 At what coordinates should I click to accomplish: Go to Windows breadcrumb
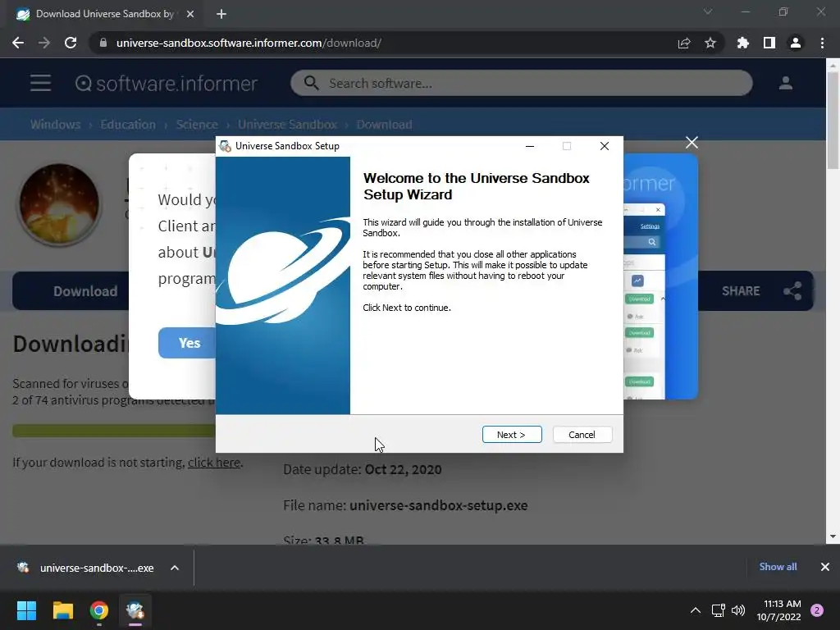click(55, 125)
